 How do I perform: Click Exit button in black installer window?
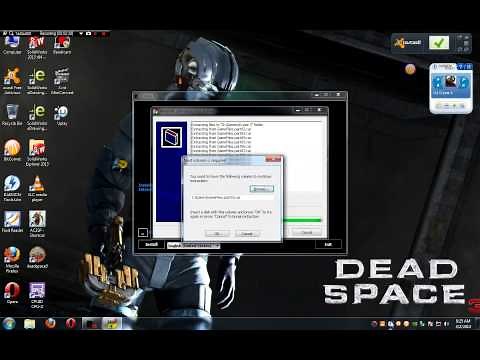pos(328,244)
